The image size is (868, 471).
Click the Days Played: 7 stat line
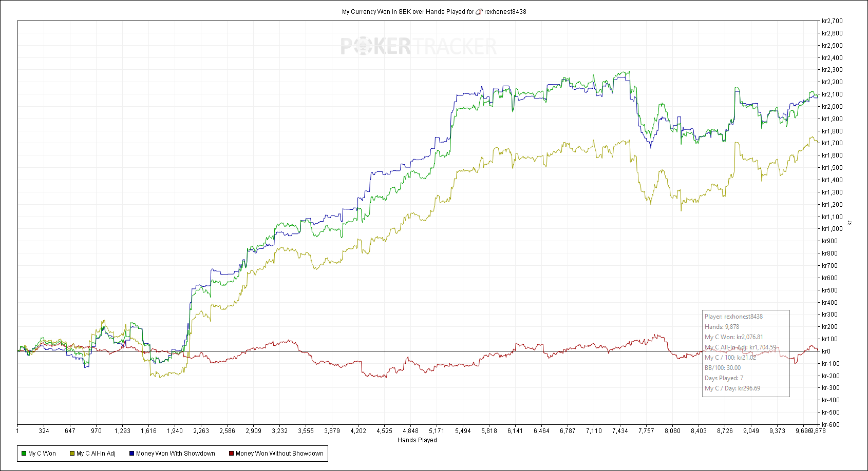click(724, 378)
